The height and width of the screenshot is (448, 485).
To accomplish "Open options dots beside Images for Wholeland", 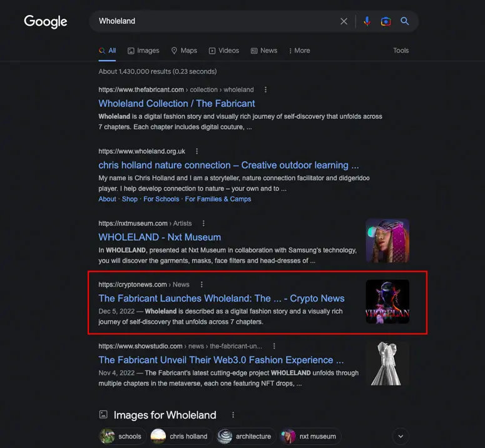I will (x=233, y=415).
